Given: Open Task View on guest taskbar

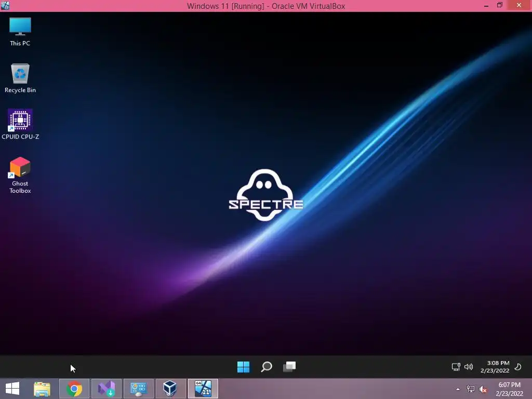Looking at the screenshot, I should 289,367.
